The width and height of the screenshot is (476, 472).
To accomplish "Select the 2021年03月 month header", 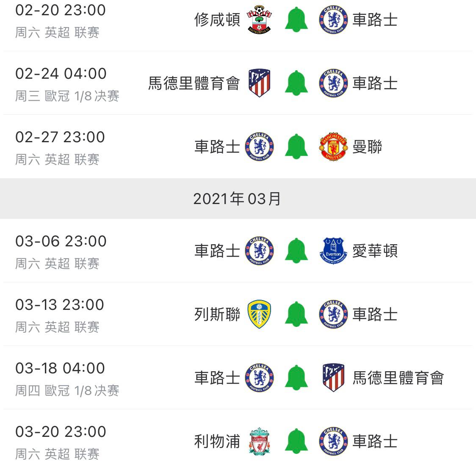I will click(238, 199).
